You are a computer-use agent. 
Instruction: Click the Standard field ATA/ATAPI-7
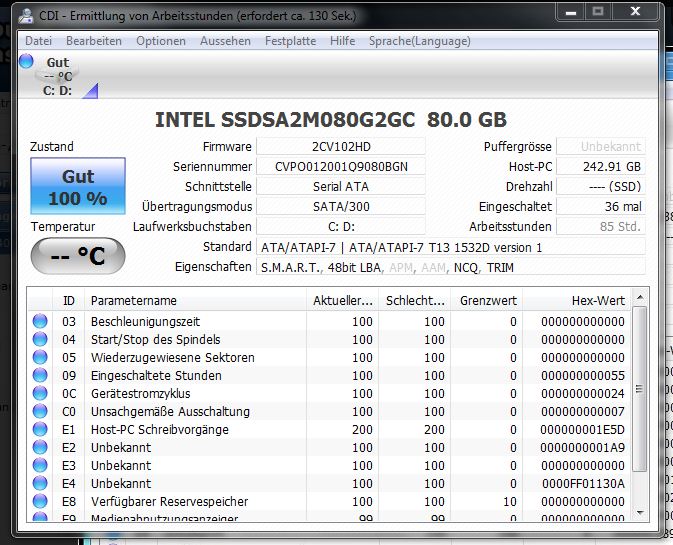pyautogui.click(x=451, y=247)
